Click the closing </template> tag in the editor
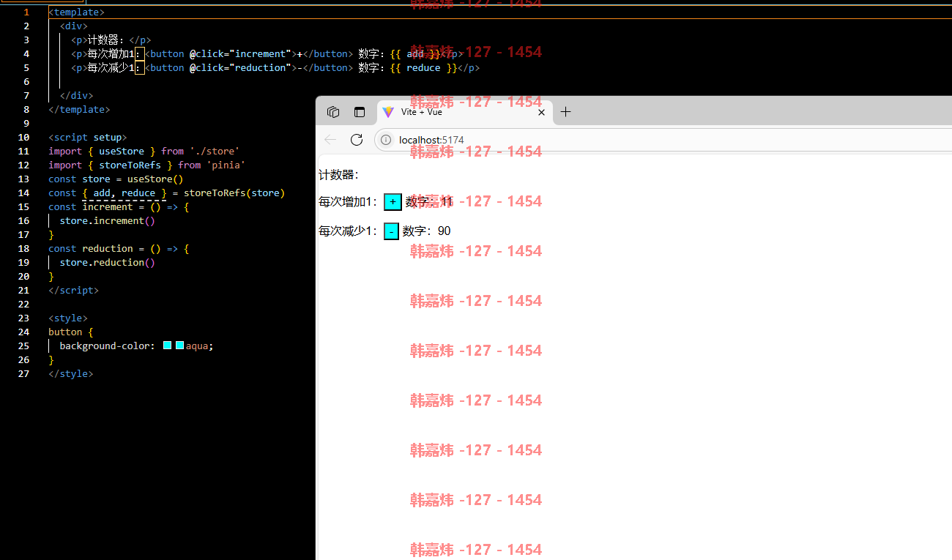This screenshot has width=952, height=560. point(79,109)
